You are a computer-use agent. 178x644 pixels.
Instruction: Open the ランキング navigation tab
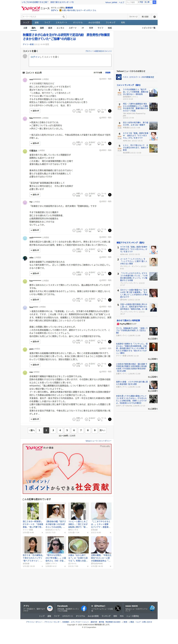click(111, 22)
